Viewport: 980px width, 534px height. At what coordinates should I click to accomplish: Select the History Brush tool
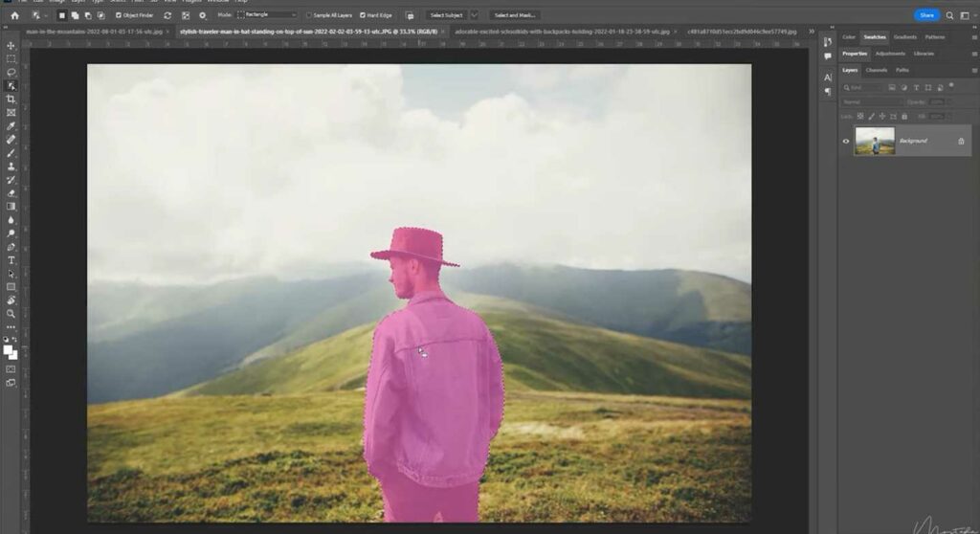[x=11, y=180]
